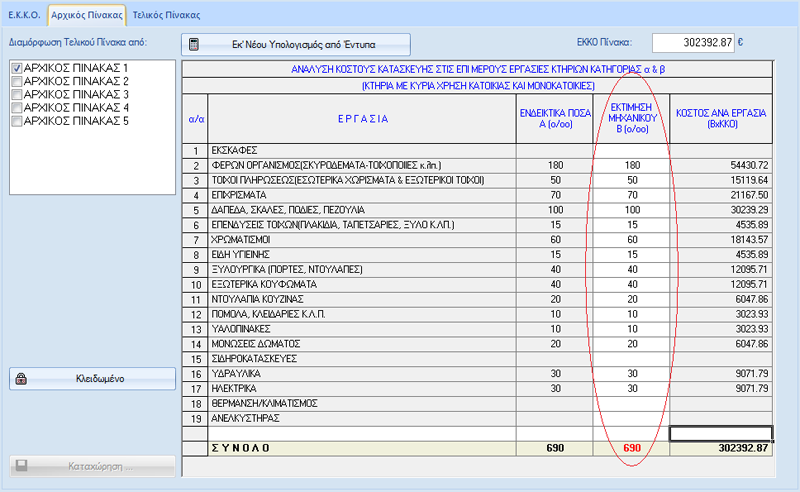The height and width of the screenshot is (492, 800).
Task: Click the red total 690 cell
Action: point(631,448)
